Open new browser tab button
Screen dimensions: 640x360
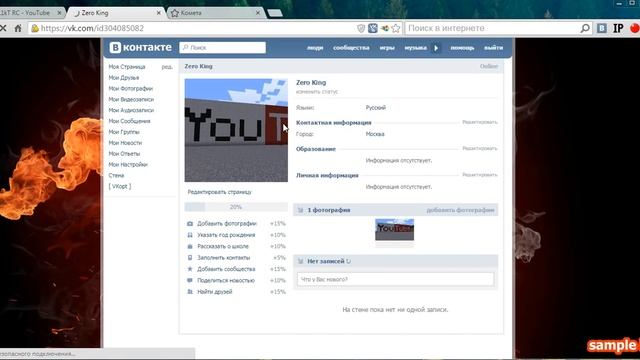pos(275,13)
